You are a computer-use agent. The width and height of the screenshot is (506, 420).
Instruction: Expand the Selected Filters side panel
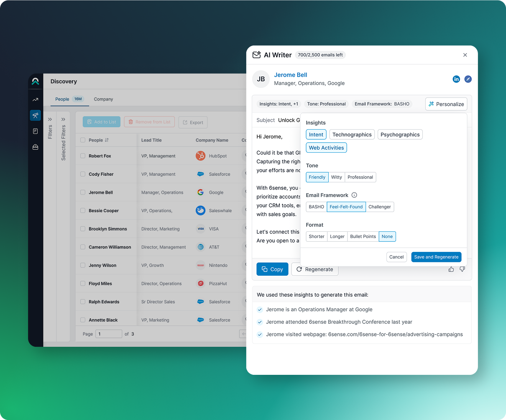click(63, 119)
